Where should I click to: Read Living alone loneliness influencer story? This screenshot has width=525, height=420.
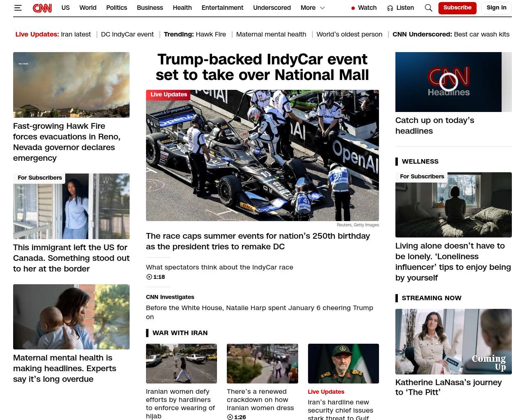click(x=453, y=262)
